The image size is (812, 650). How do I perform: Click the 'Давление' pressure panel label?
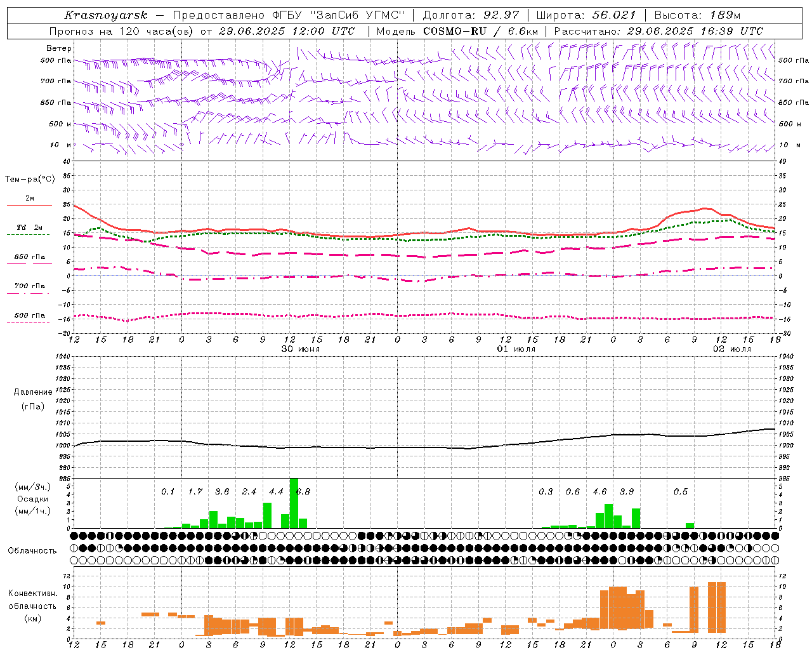pos(33,392)
